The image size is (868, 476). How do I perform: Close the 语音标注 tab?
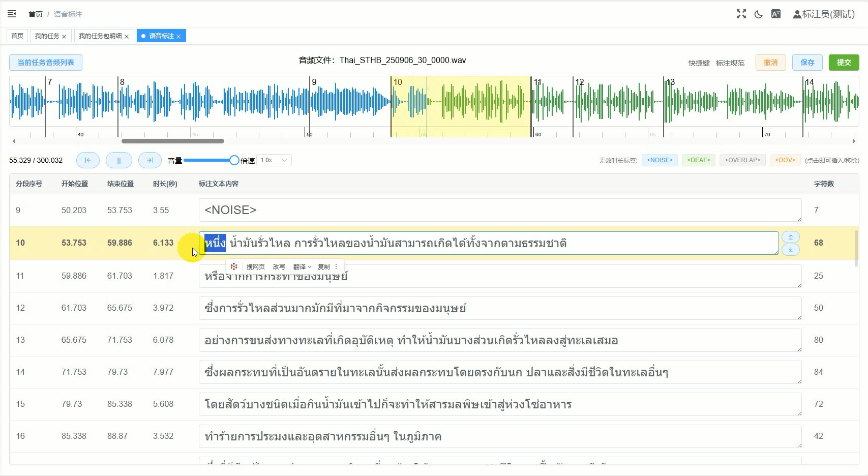(178, 36)
